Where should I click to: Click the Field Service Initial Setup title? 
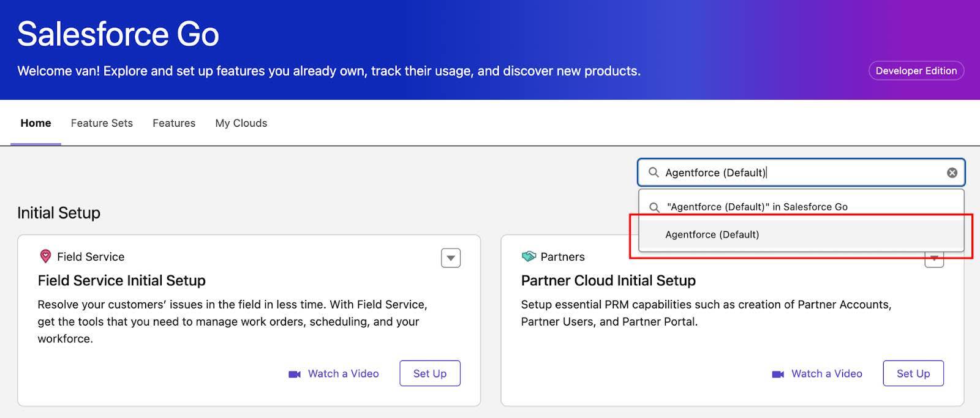coord(121,280)
